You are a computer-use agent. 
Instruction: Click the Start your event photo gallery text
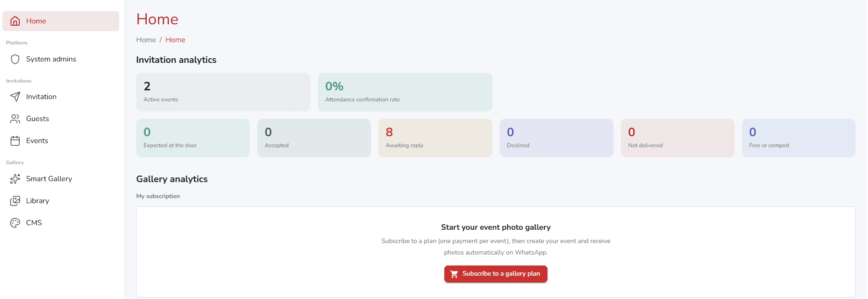click(496, 227)
